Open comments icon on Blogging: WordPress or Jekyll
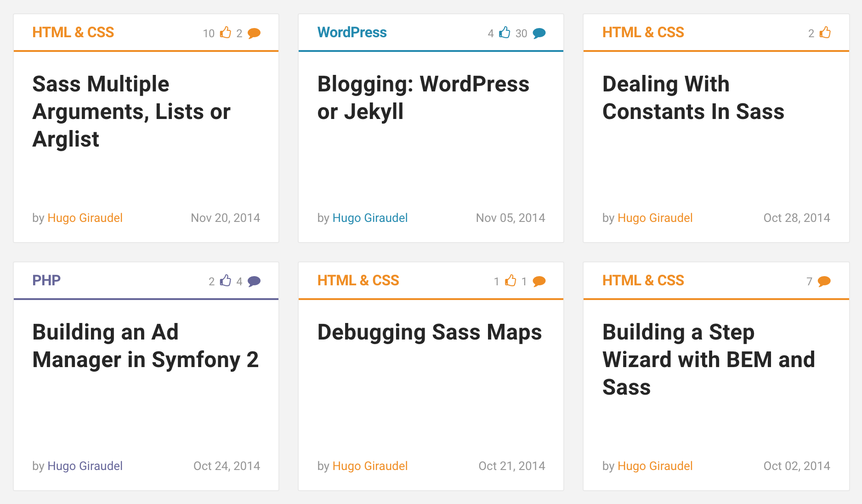 click(539, 33)
